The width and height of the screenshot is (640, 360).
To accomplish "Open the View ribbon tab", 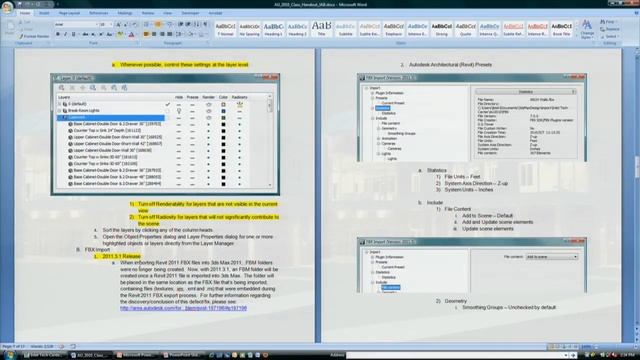I will (x=167, y=13).
